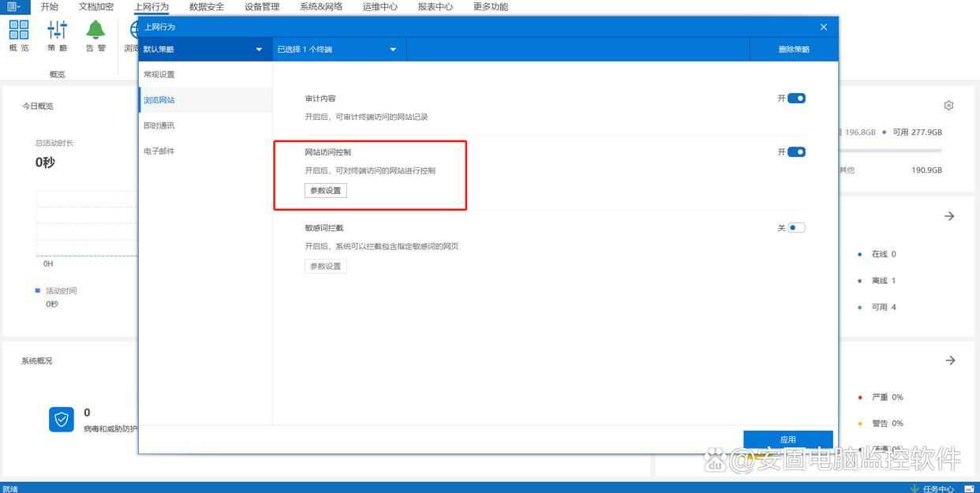Click 参数设置 under 网站访问控制

(326, 191)
